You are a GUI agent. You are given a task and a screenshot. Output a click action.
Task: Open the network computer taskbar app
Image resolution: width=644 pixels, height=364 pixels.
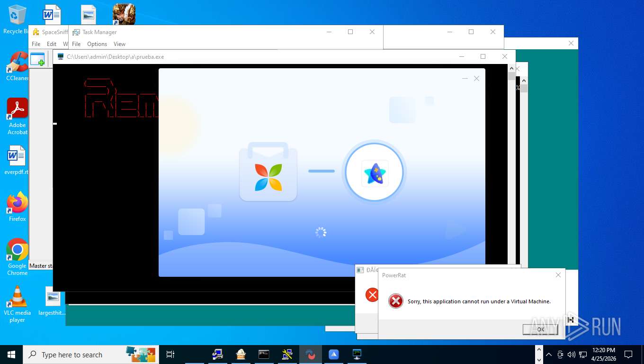[x=218, y=355]
